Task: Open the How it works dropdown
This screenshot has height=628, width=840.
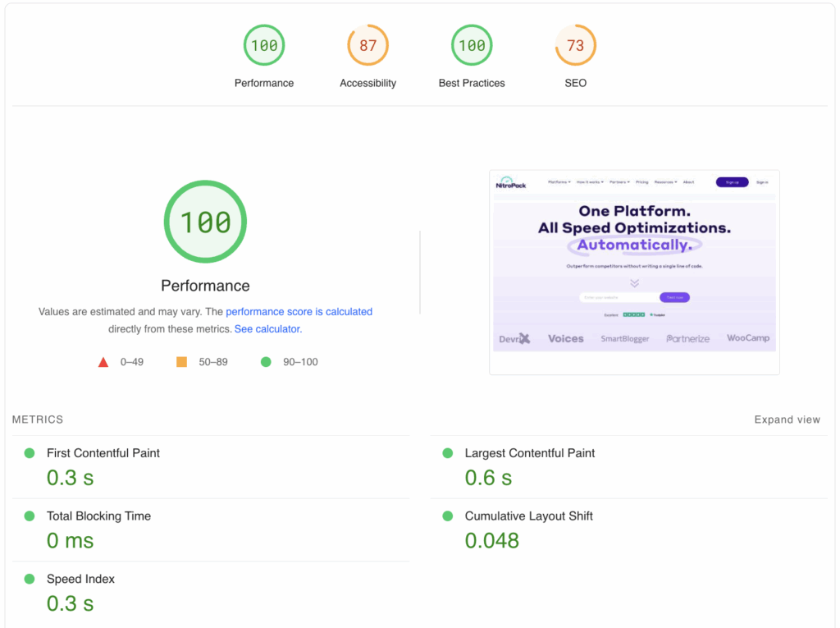Action: pyautogui.click(x=589, y=181)
